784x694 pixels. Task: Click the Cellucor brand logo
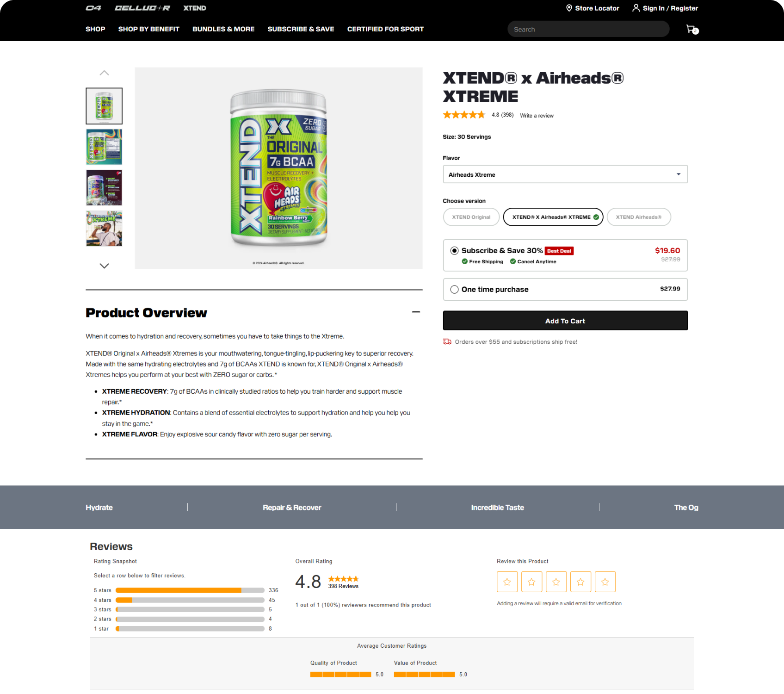point(142,8)
